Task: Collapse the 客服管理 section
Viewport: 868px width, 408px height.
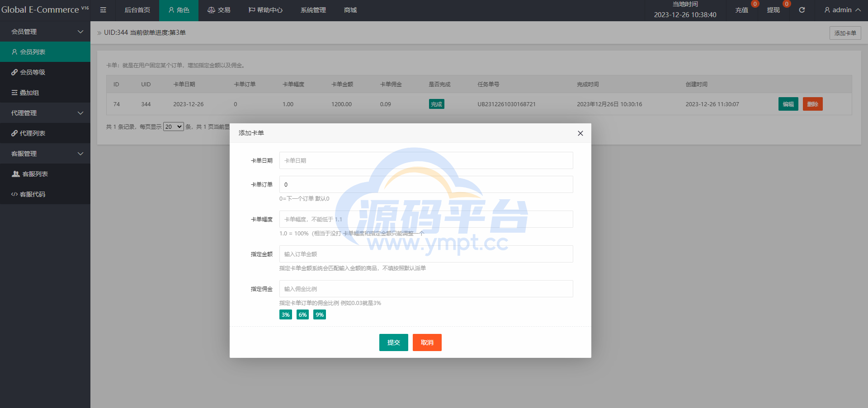Action: [x=45, y=154]
